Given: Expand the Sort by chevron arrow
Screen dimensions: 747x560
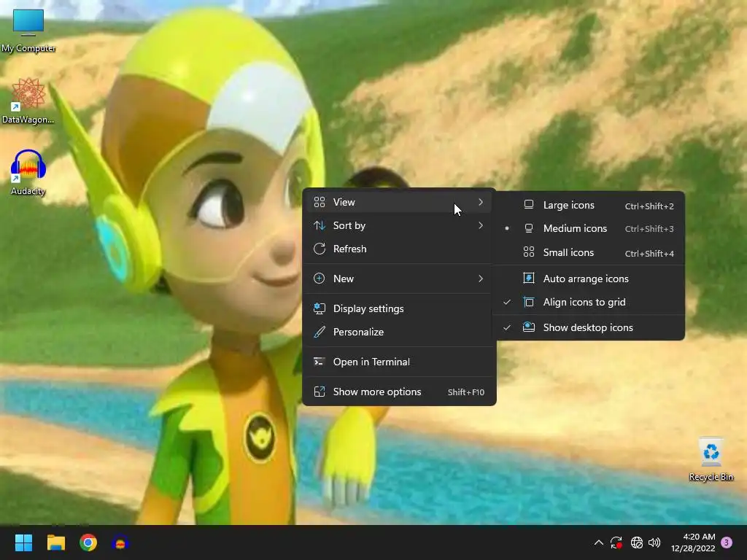Looking at the screenshot, I should pyautogui.click(x=481, y=225).
